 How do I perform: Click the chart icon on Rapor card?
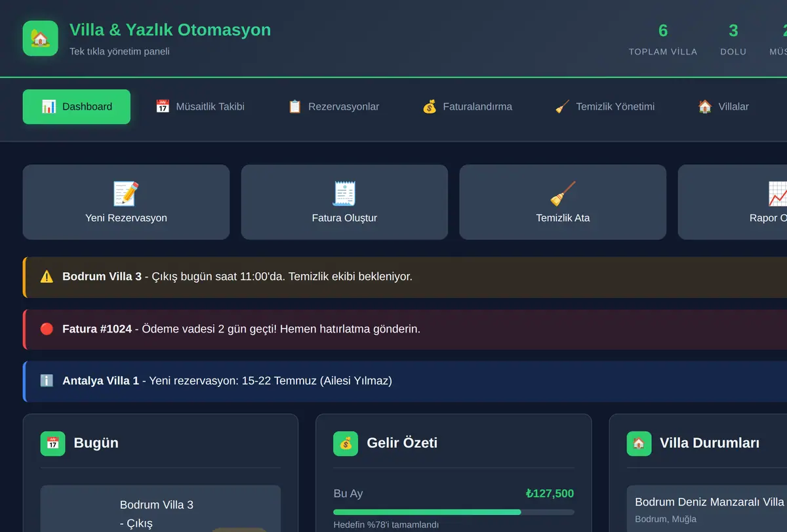[x=778, y=194]
